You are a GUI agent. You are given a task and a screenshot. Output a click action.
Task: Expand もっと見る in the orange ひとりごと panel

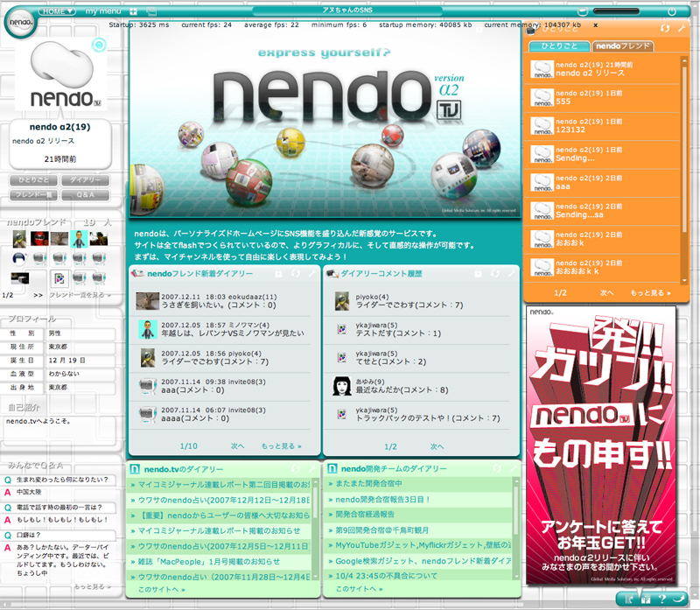pyautogui.click(x=650, y=292)
